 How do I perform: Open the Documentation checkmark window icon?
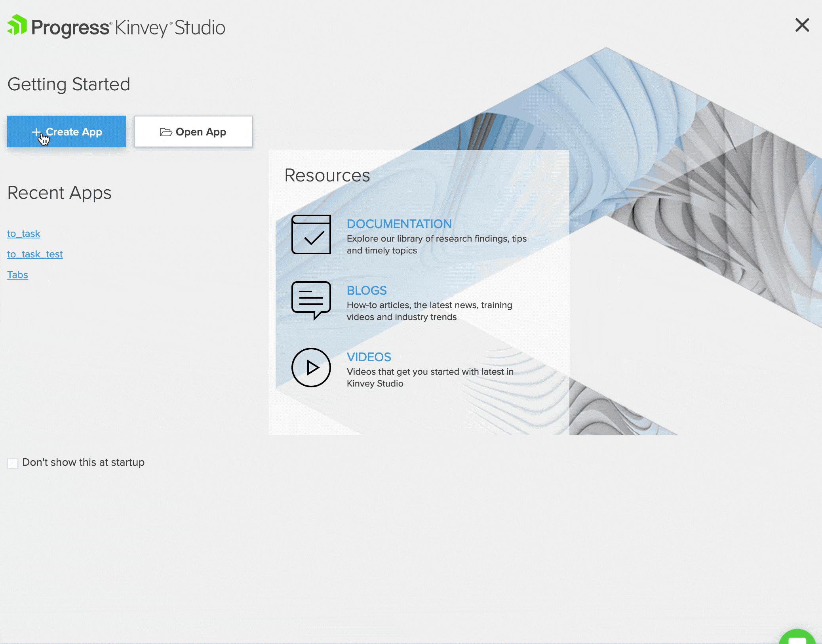311,234
